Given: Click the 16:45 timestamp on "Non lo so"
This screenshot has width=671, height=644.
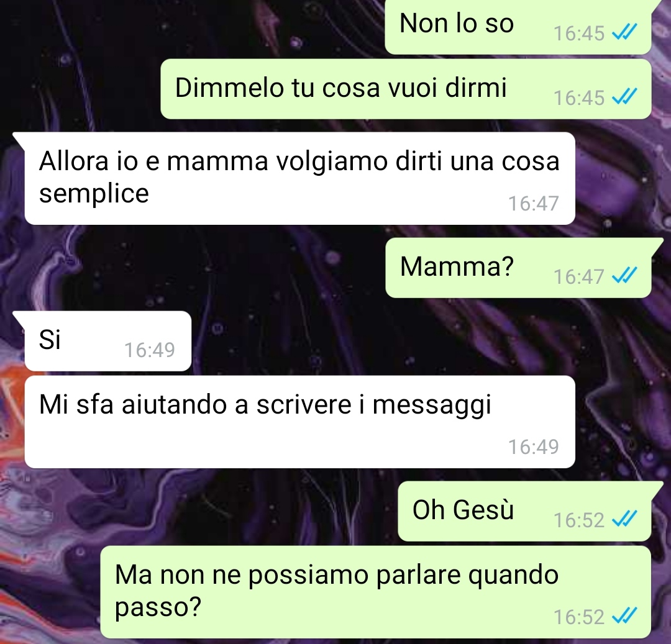Looking at the screenshot, I should click(x=578, y=34).
